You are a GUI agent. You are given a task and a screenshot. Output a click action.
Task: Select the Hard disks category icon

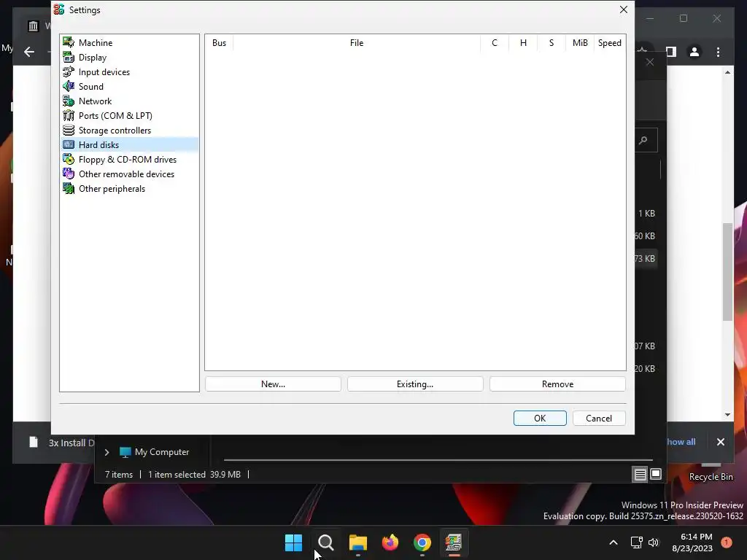[x=69, y=145]
